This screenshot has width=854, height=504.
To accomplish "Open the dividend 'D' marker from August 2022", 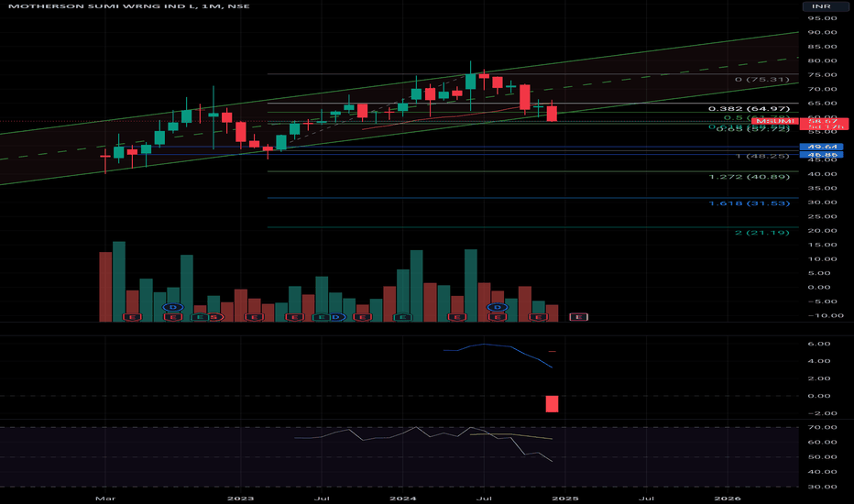I will (x=173, y=307).
